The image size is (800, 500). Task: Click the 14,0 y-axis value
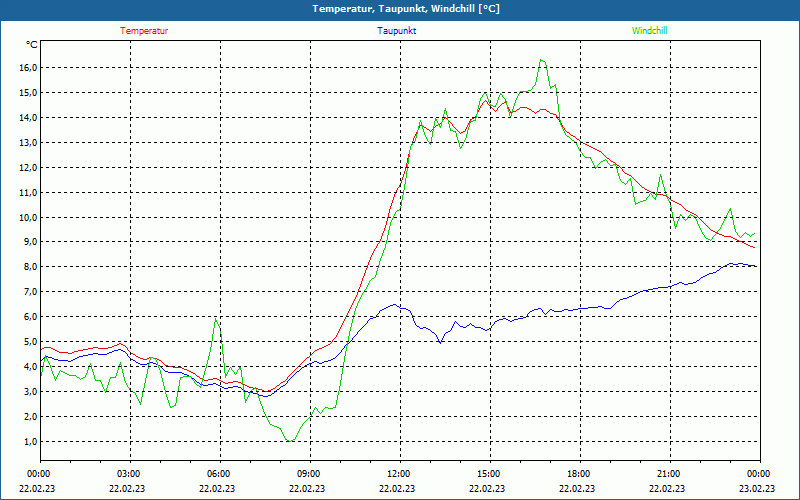click(29, 117)
